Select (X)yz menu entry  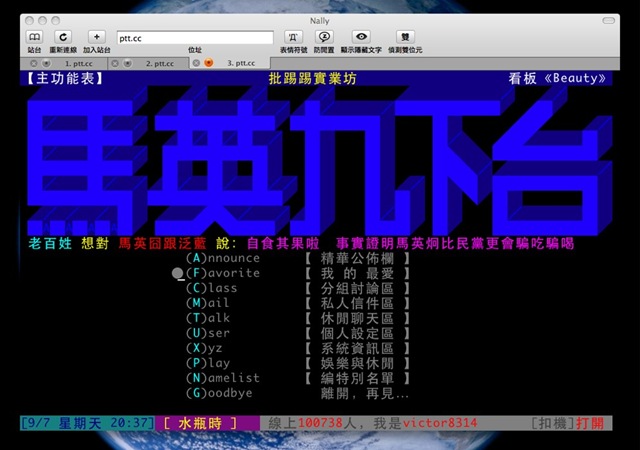click(x=204, y=348)
